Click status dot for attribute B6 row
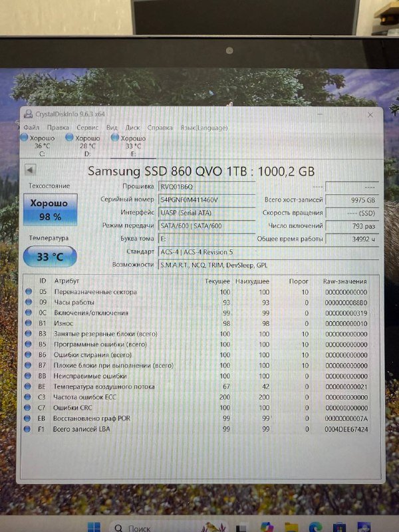This screenshot has height=532, width=399. (x=28, y=354)
